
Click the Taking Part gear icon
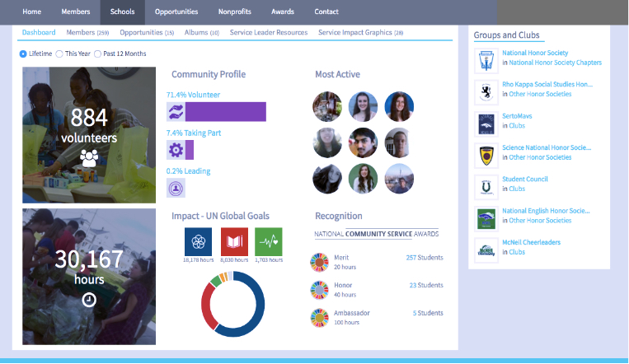tap(176, 150)
